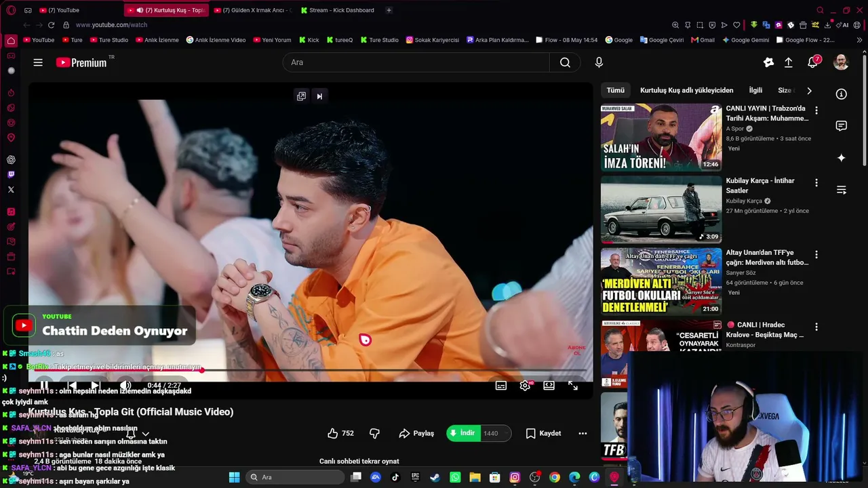
Task: Open Instagram from the taskbar
Action: click(x=515, y=477)
